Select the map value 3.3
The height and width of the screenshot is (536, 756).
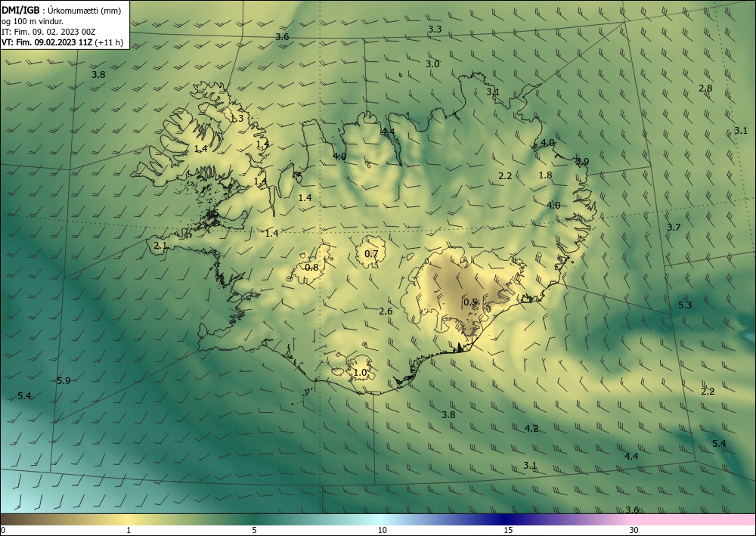(x=435, y=29)
